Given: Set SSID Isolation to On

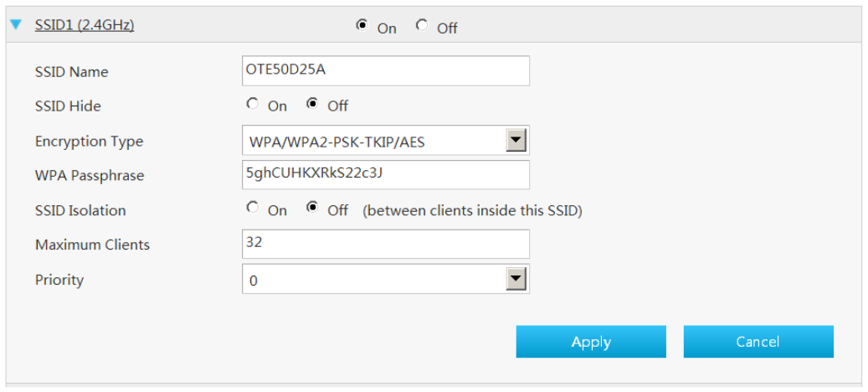Looking at the screenshot, I should click(x=253, y=209).
